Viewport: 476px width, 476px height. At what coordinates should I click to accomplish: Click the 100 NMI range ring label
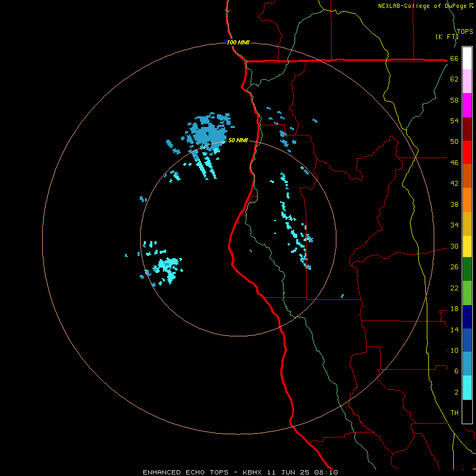[238, 42]
